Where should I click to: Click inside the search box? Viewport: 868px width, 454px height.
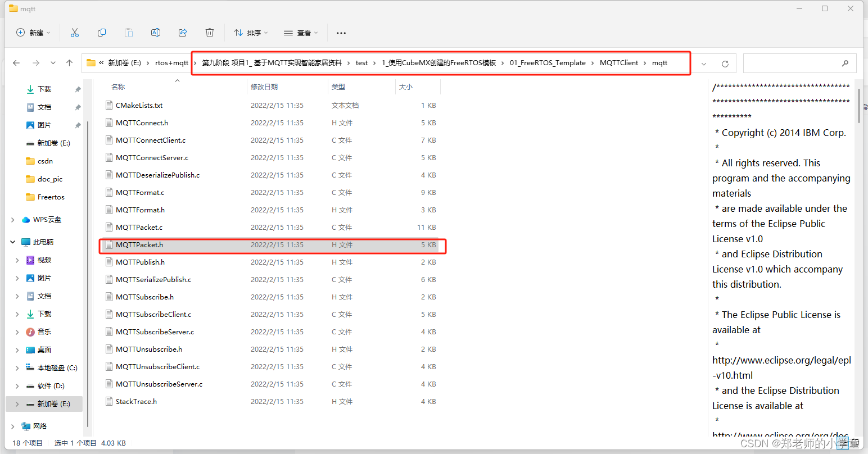(x=799, y=63)
